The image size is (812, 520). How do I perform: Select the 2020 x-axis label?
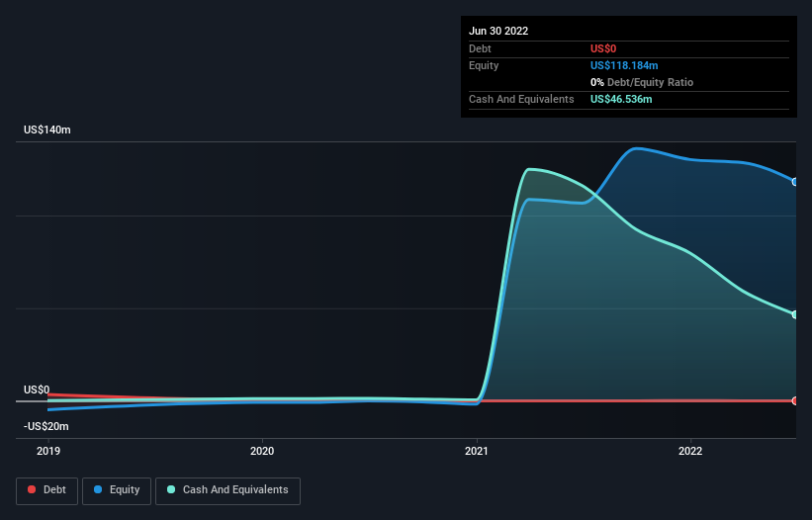tap(262, 451)
